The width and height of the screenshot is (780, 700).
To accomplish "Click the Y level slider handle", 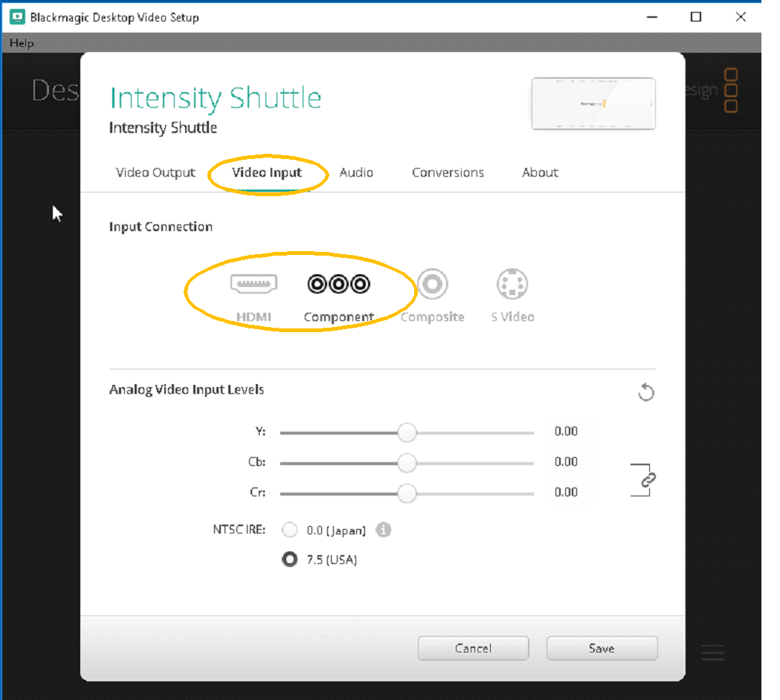I will (x=407, y=432).
